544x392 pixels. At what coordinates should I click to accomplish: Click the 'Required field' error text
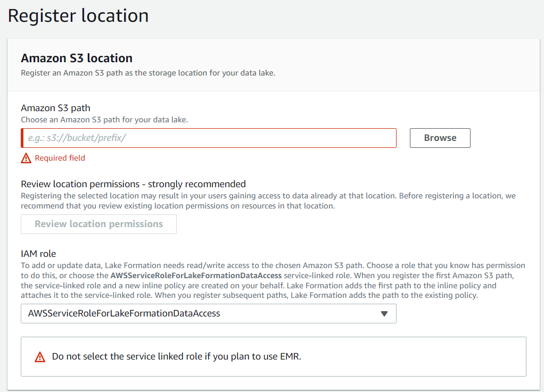(60, 158)
